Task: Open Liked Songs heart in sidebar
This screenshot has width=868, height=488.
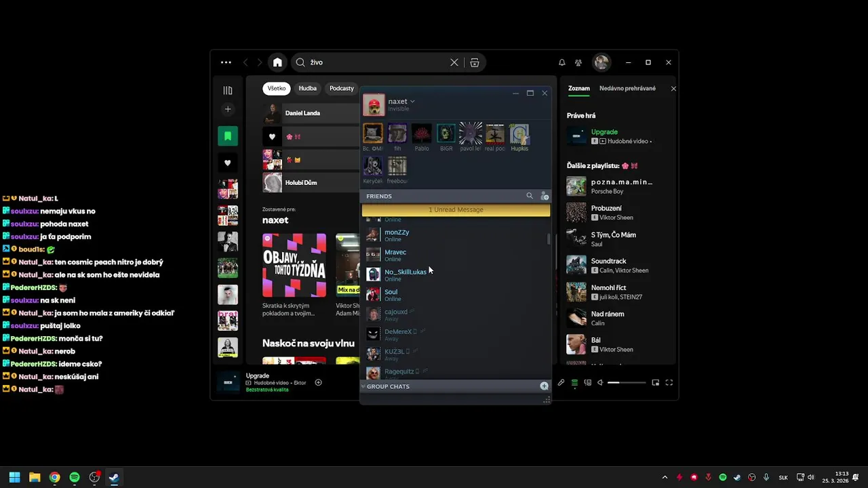Action: (x=228, y=163)
